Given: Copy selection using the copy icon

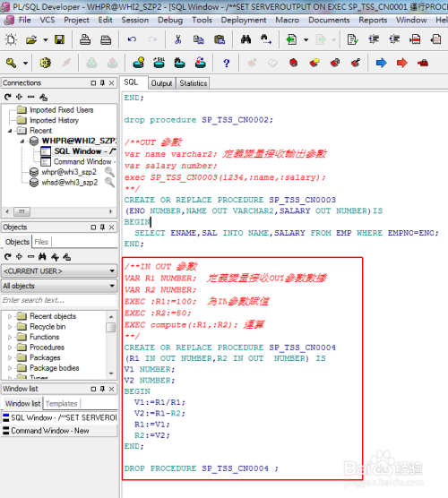Looking at the screenshot, I should (x=199, y=39).
